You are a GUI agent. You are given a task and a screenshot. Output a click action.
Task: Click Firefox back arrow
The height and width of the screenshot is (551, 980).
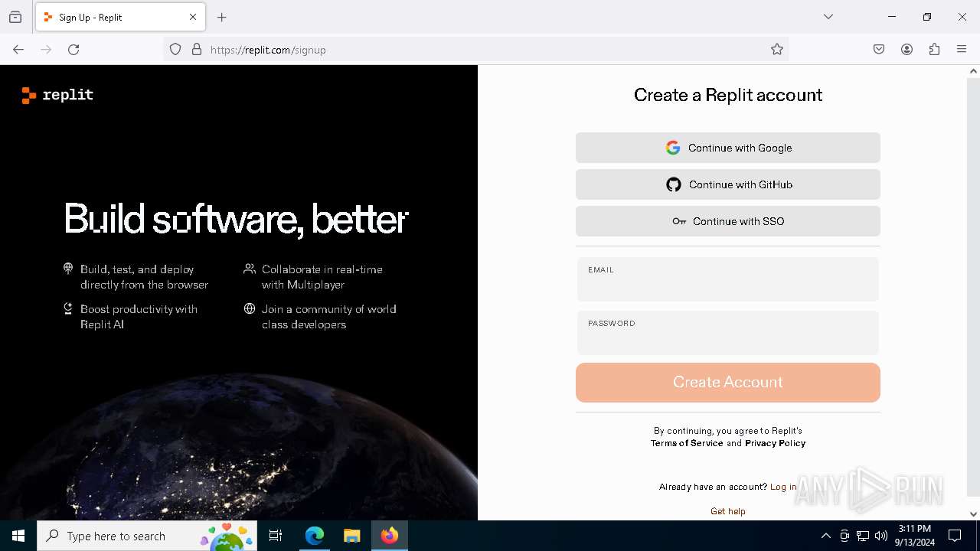coord(18,50)
